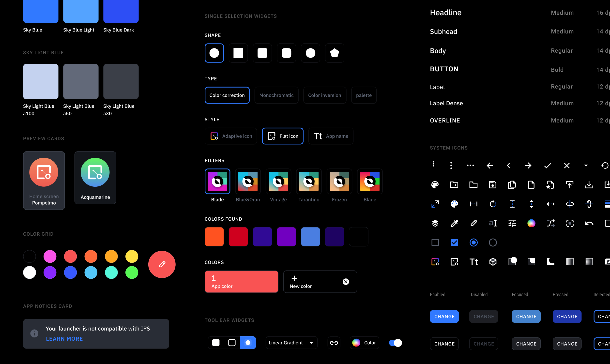
Task: Open the Linear Gradient dropdown
Action: (x=291, y=343)
